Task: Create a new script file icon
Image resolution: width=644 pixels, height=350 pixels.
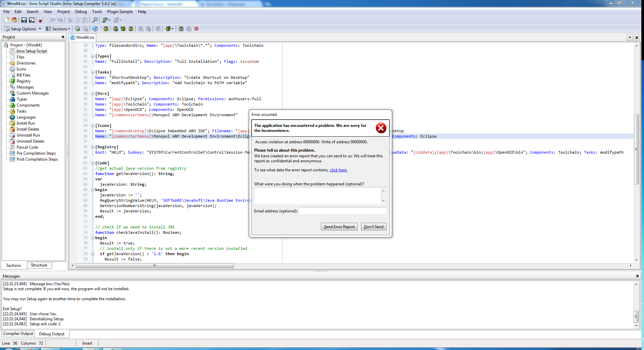Action: [7, 20]
